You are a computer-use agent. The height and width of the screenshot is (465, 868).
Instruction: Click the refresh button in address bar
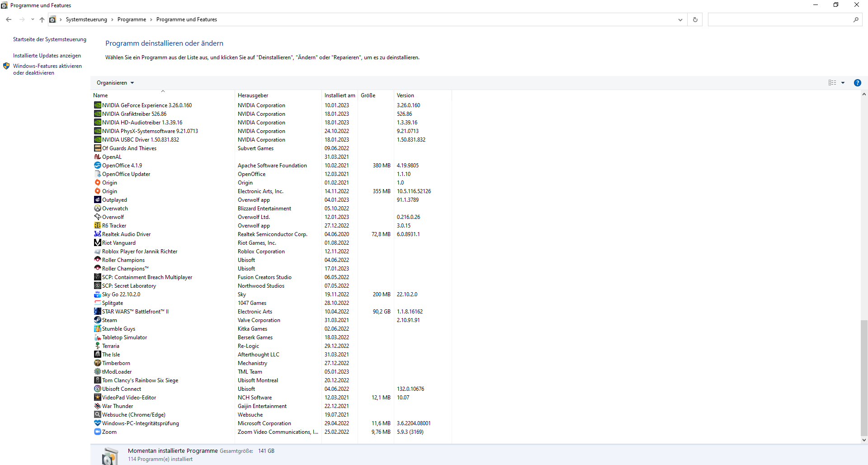(x=695, y=19)
